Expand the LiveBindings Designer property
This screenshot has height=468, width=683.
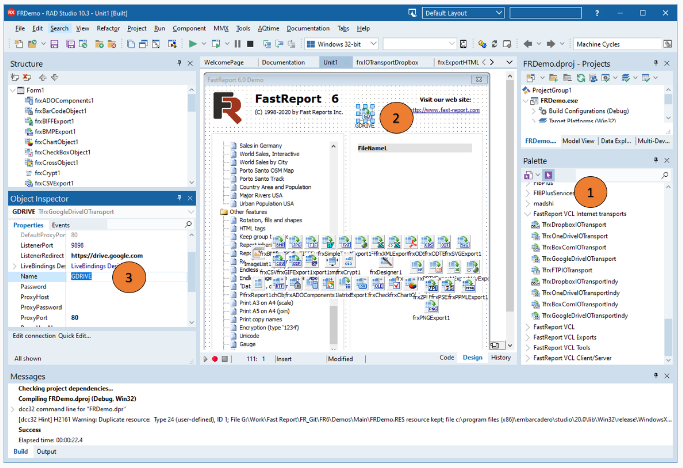(x=14, y=266)
